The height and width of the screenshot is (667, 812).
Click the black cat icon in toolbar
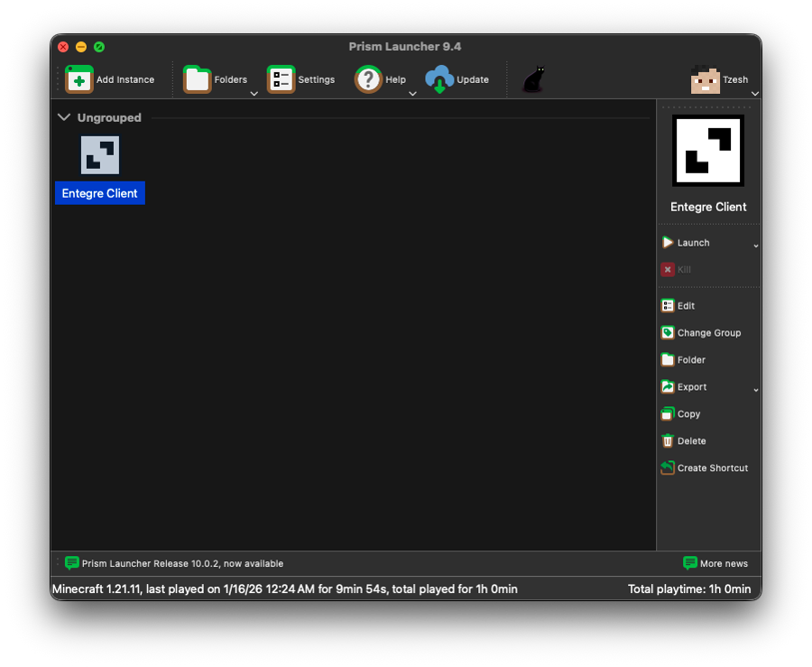click(x=532, y=79)
